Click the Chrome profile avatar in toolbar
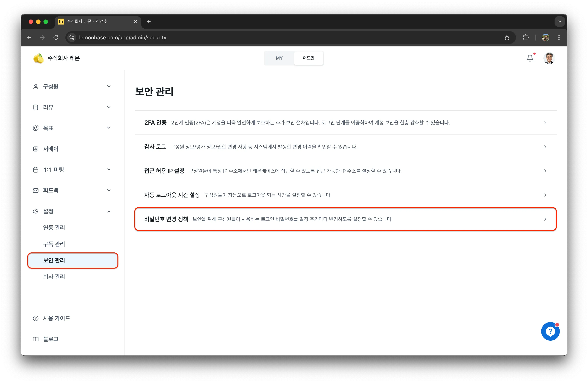 pos(545,38)
